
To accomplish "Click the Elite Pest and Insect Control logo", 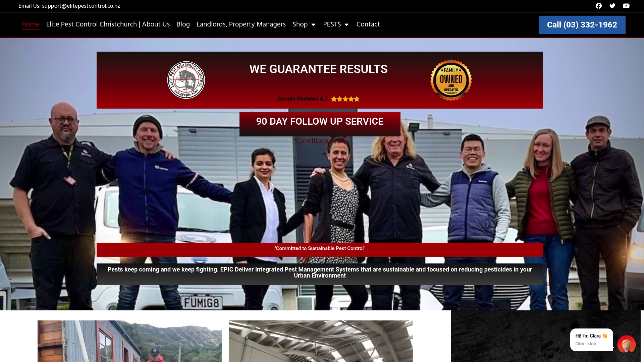I will 186,80.
